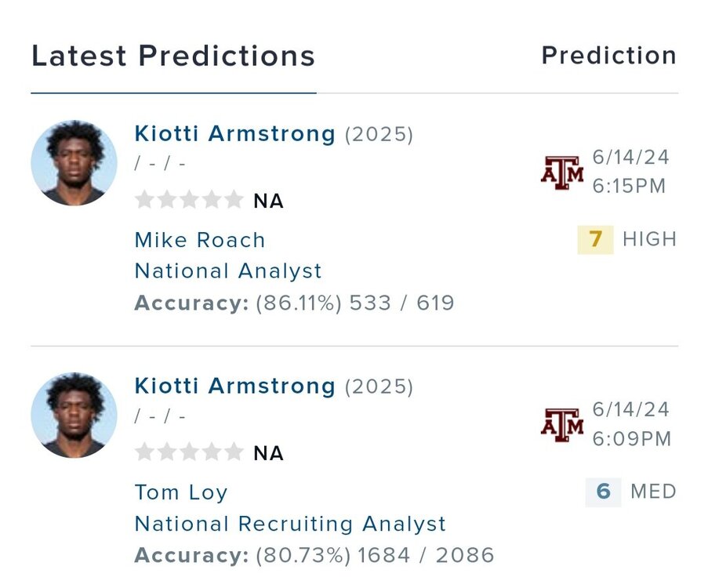Click Texas A&M logo in Mike Roach prediction
Screen dimensions: 708x588
click(562, 172)
